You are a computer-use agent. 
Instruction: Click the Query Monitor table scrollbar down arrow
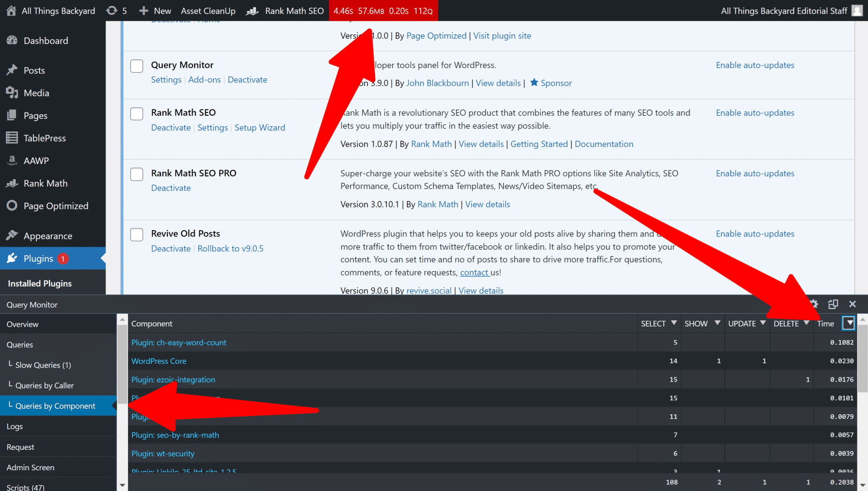tap(862, 484)
